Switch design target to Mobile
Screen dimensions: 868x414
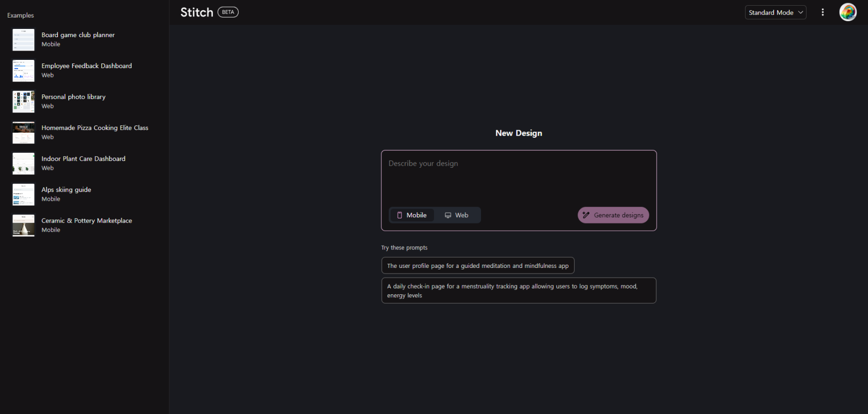(412, 215)
